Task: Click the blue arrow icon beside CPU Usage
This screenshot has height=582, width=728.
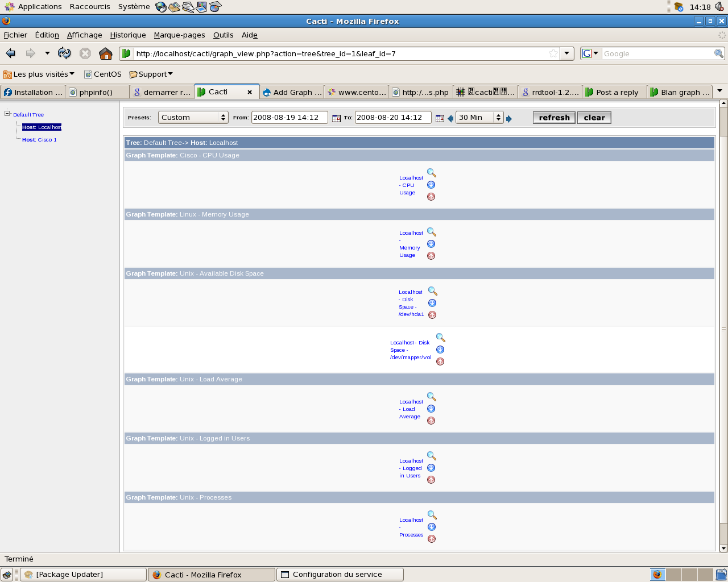Action: (x=431, y=185)
